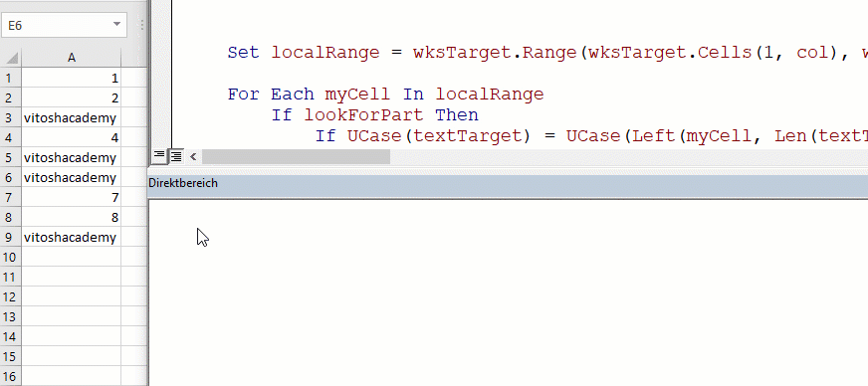Click empty cell A13

click(x=72, y=317)
